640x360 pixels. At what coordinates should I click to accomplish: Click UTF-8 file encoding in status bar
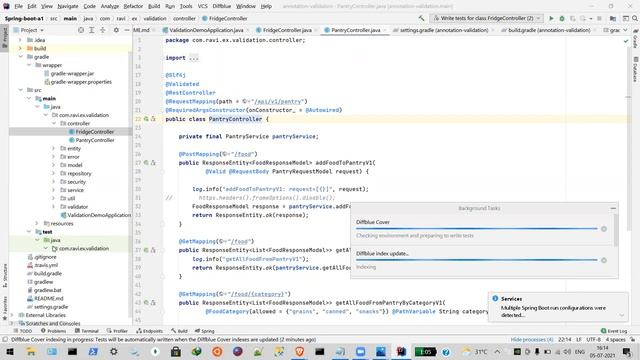(593, 340)
